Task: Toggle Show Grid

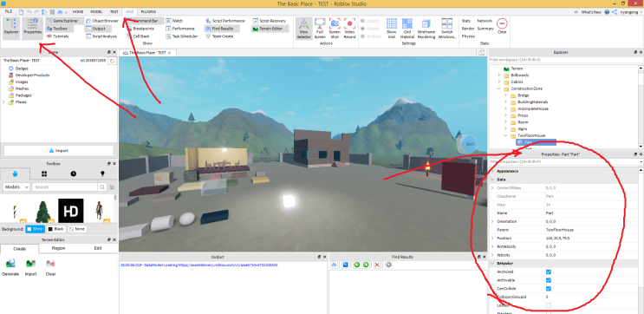Action: pyautogui.click(x=392, y=29)
